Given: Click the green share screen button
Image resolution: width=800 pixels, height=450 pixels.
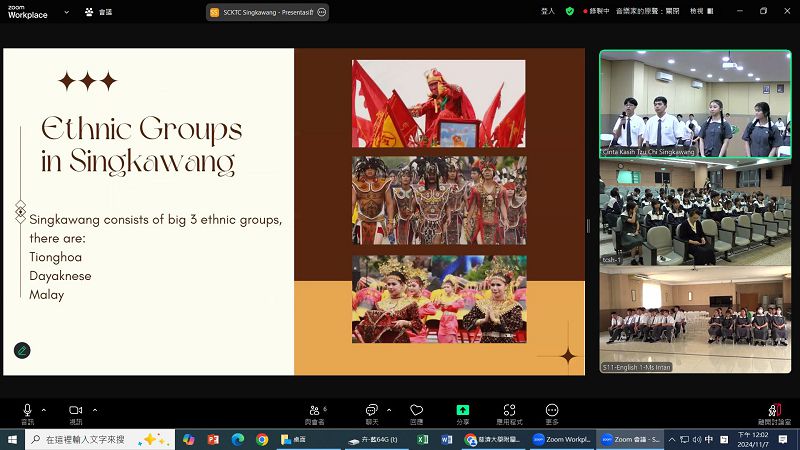Looking at the screenshot, I should coord(463,411).
